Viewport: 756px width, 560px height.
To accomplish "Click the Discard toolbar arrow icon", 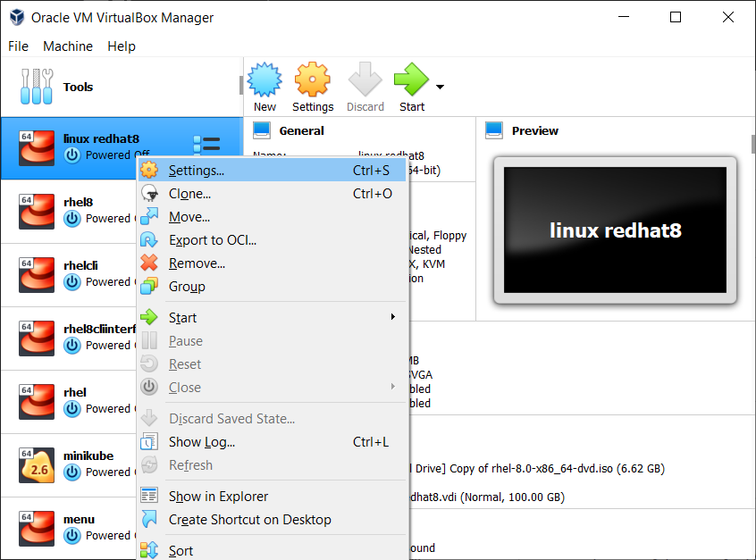I will point(365,79).
